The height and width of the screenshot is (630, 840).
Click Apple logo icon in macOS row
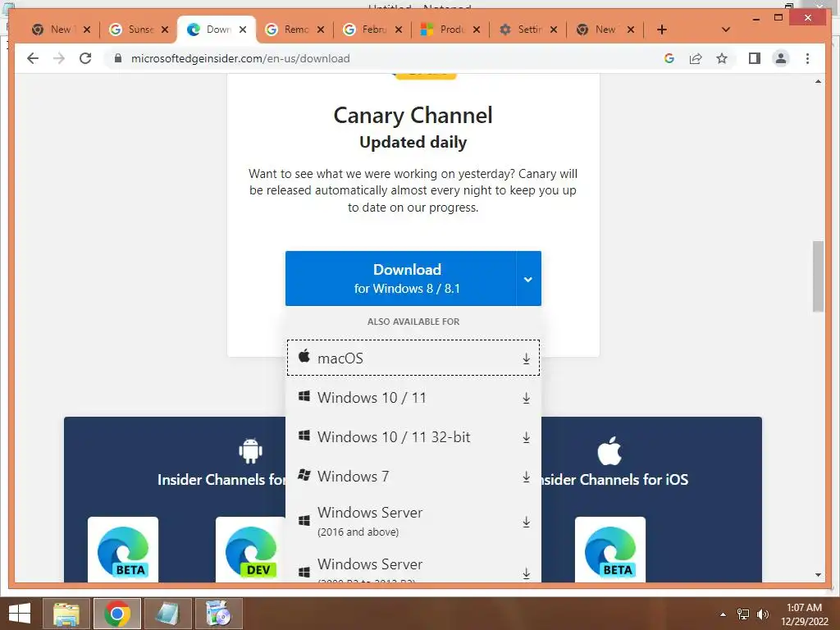click(304, 356)
